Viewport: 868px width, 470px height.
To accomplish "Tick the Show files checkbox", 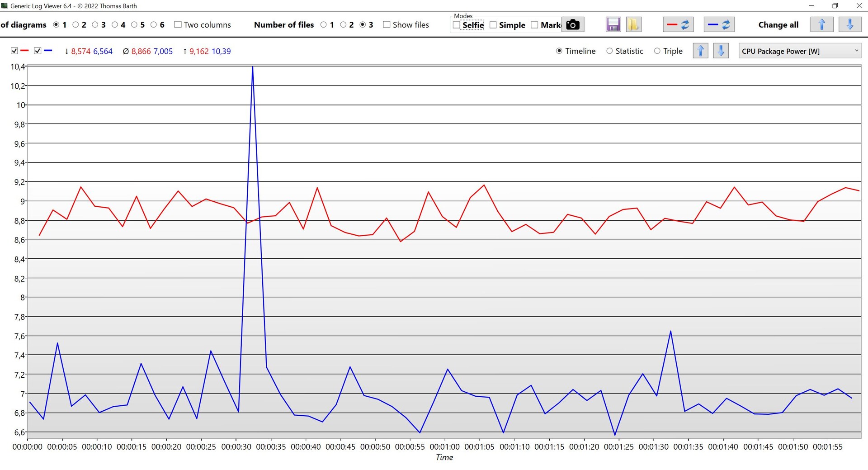I will [x=387, y=25].
